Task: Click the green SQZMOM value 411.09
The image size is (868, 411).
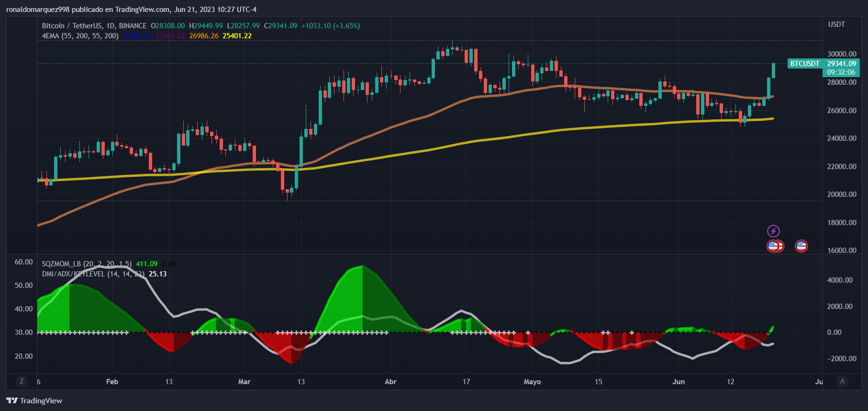Action: (146, 264)
